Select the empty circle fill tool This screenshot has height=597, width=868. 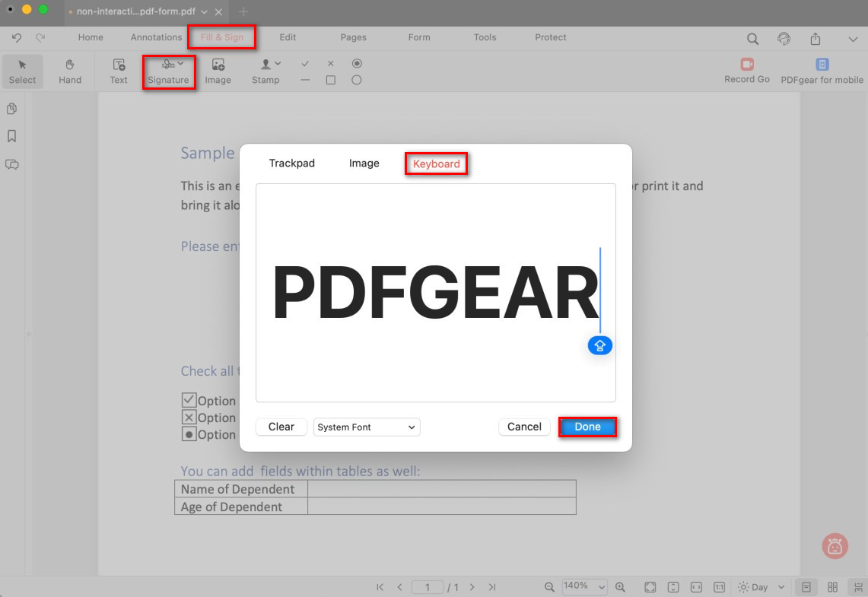tap(357, 80)
